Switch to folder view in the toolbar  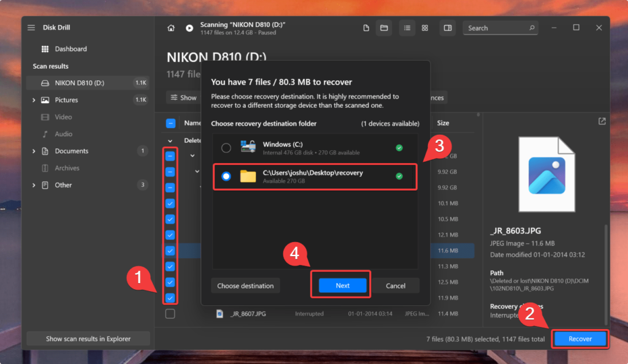(x=384, y=28)
